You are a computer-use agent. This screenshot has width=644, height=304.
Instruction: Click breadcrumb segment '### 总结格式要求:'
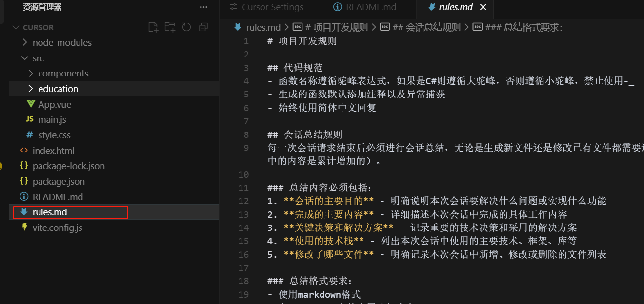(523, 27)
